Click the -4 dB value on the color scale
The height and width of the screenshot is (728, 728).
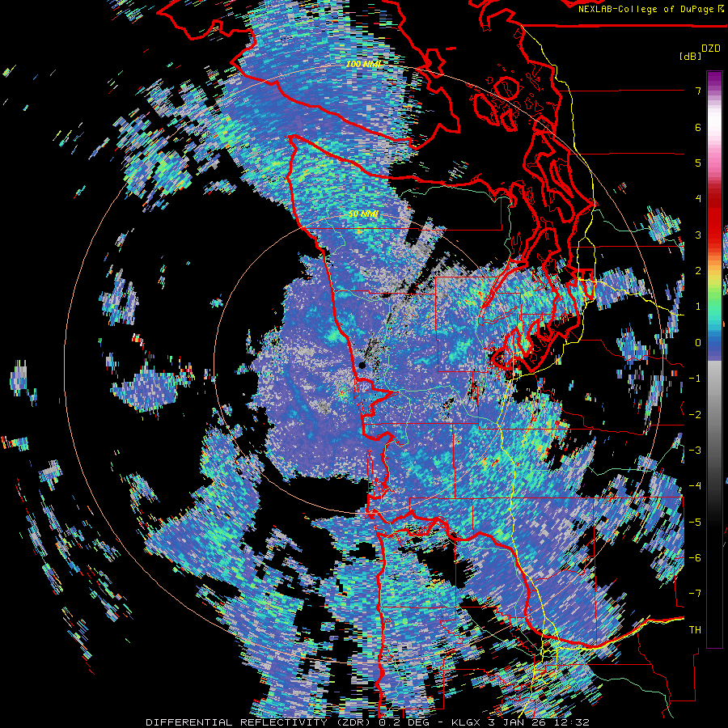[695, 486]
